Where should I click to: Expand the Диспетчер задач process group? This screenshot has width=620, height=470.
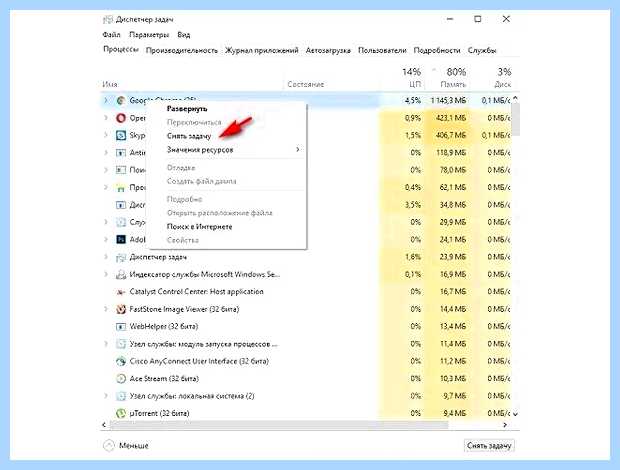point(106,257)
